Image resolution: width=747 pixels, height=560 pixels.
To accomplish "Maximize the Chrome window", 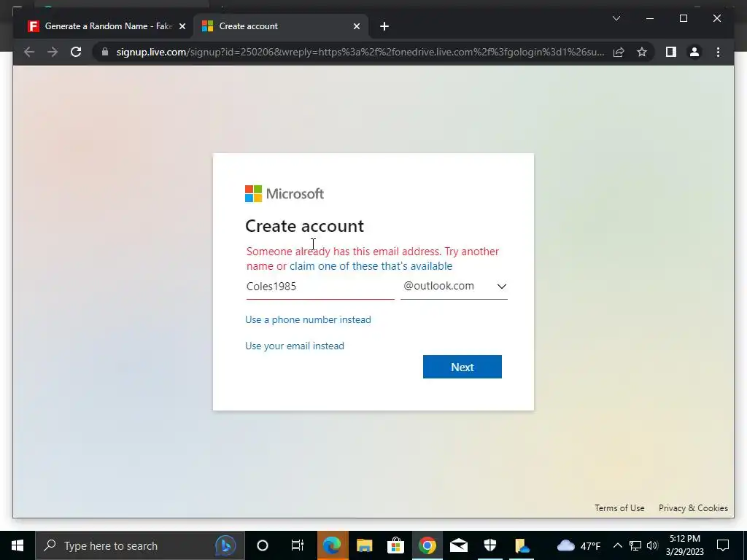I will [x=683, y=18].
